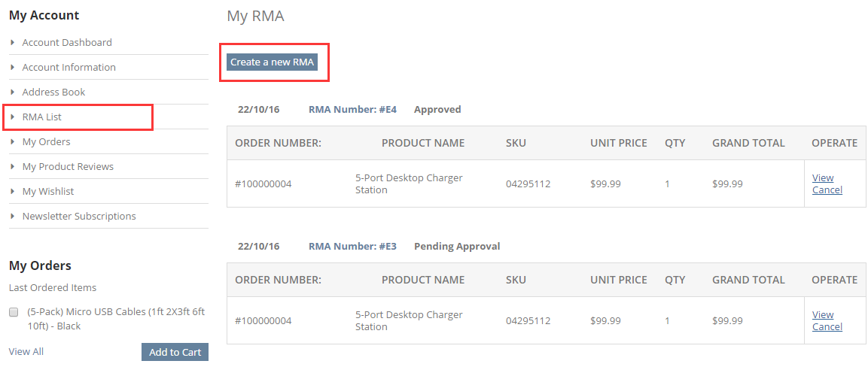Click View All under Last Ordered Items
The height and width of the screenshot is (370, 868).
tap(26, 352)
